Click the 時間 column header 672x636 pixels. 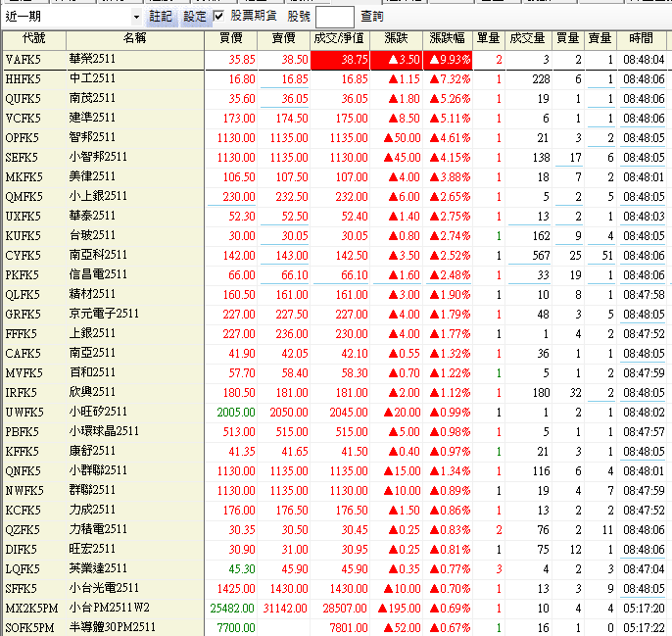pos(642,39)
